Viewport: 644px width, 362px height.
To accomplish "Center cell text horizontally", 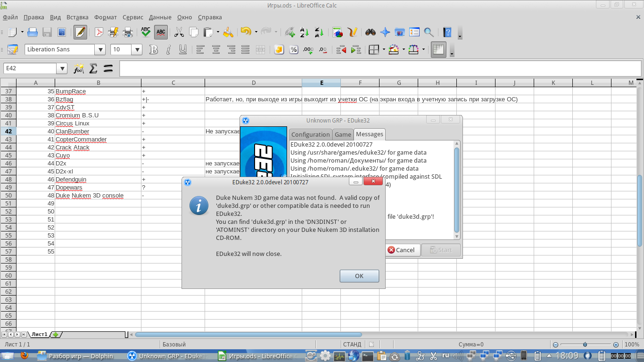I will [216, 49].
